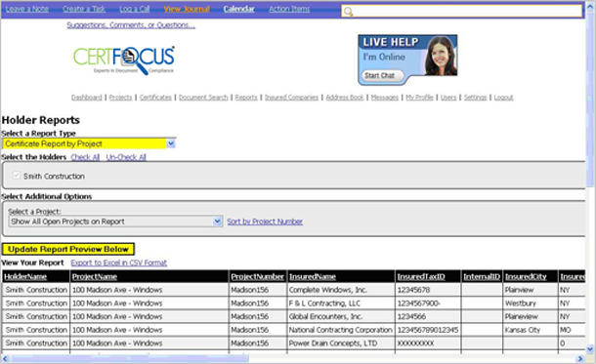This screenshot has width=596, height=364.
Task: Sort table by InsuredName column header
Action: point(313,277)
